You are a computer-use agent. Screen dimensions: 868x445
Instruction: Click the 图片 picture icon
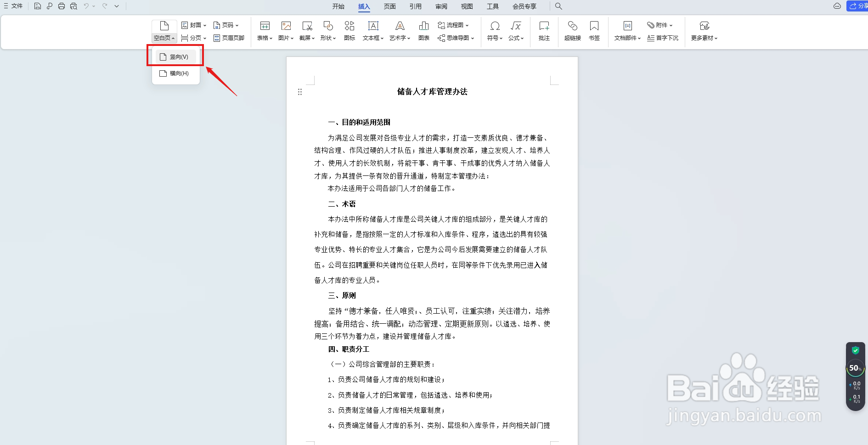(286, 26)
